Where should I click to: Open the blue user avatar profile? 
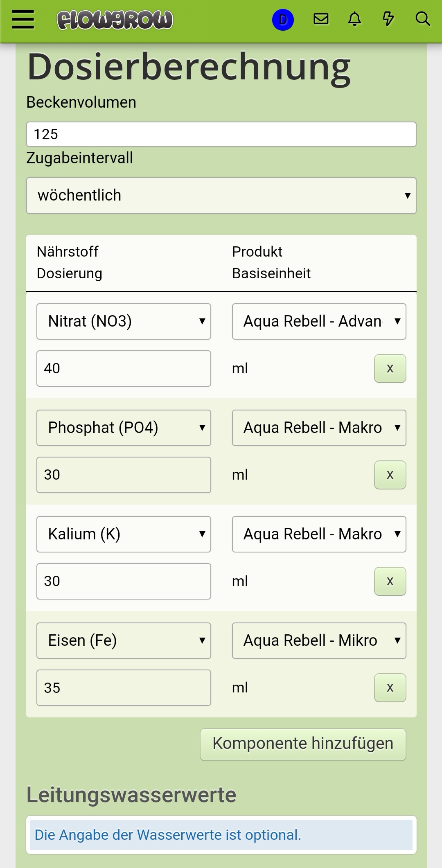point(283,20)
